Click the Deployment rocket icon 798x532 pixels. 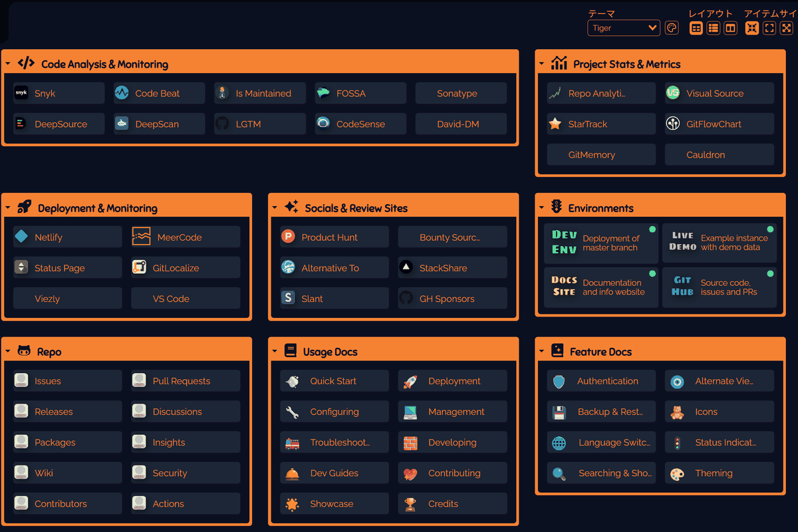pyautogui.click(x=410, y=381)
